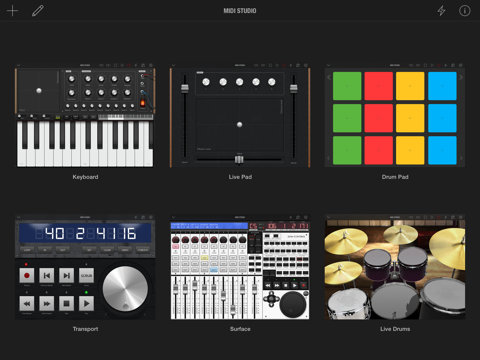Select the "Drum Pad" label text
This screenshot has height=360, width=480.
[395, 177]
